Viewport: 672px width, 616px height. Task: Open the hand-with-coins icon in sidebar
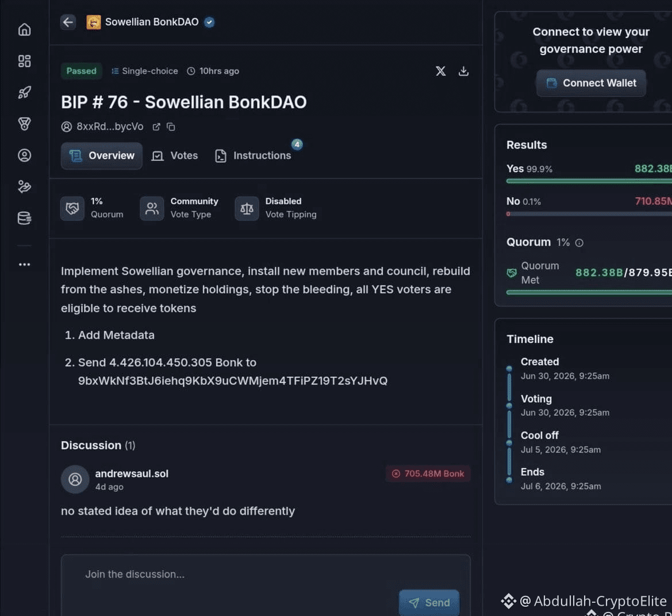[24, 186]
